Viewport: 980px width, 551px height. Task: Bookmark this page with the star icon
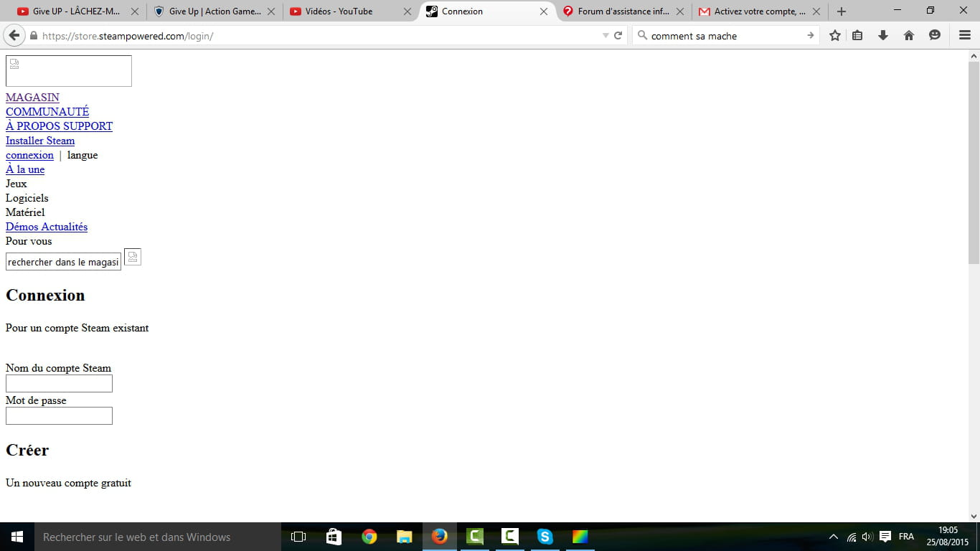point(835,35)
